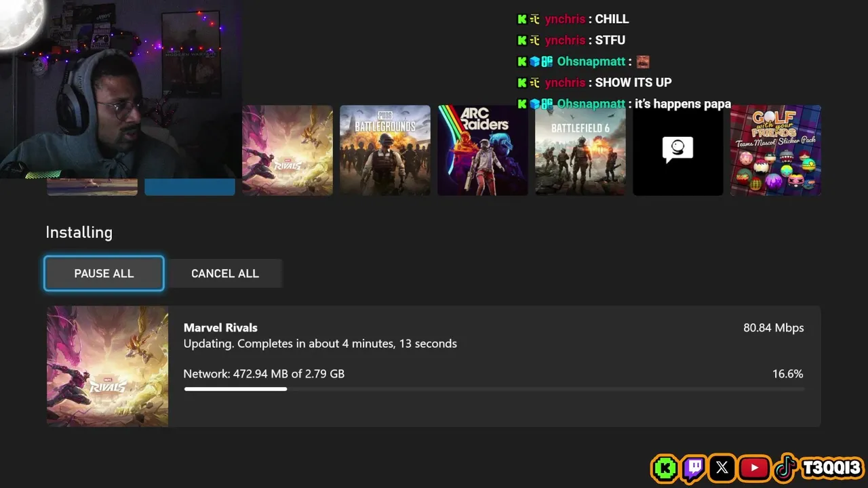Click the Marvel Rivals title in queue

click(x=220, y=327)
